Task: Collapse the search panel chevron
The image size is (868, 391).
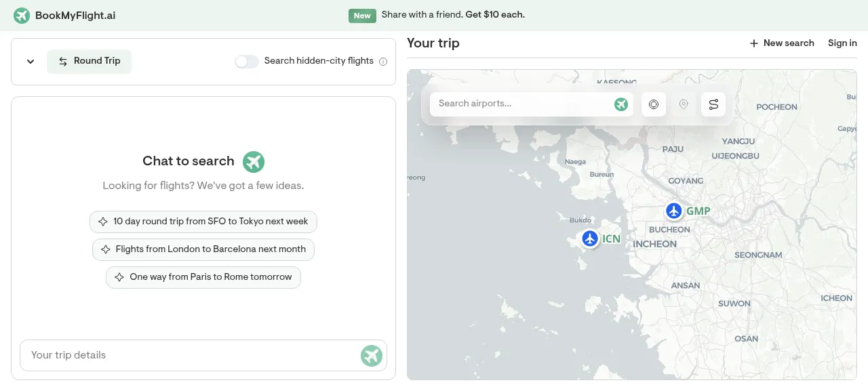Action: point(31,62)
